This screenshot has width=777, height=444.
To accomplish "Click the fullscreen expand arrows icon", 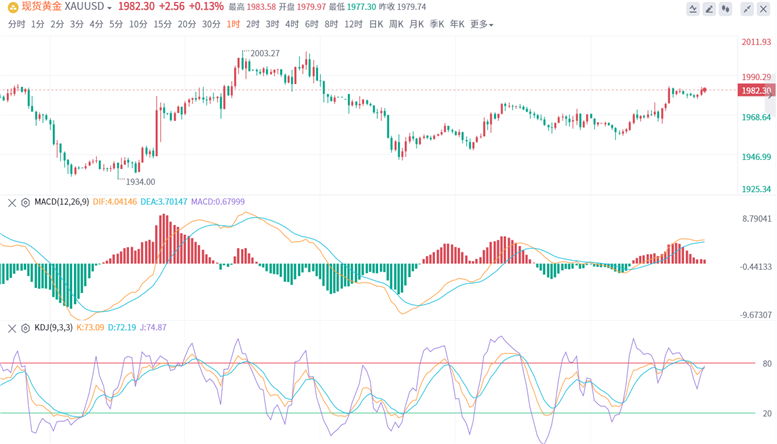I will tap(746, 9).
